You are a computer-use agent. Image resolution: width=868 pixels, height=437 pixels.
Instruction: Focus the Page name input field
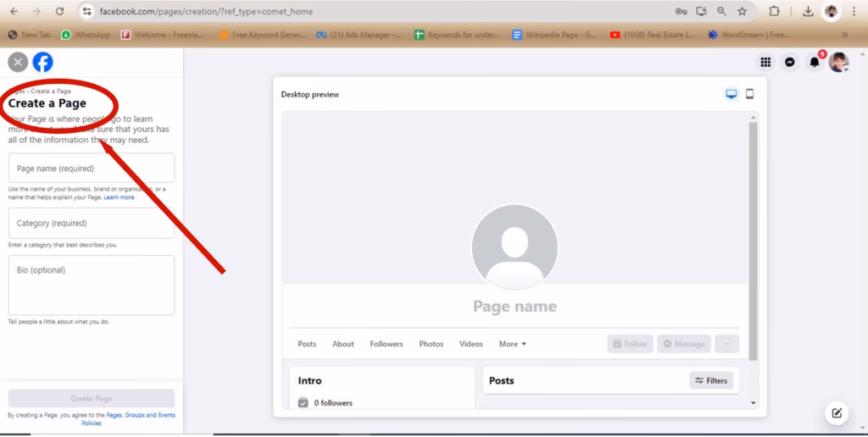pyautogui.click(x=92, y=168)
